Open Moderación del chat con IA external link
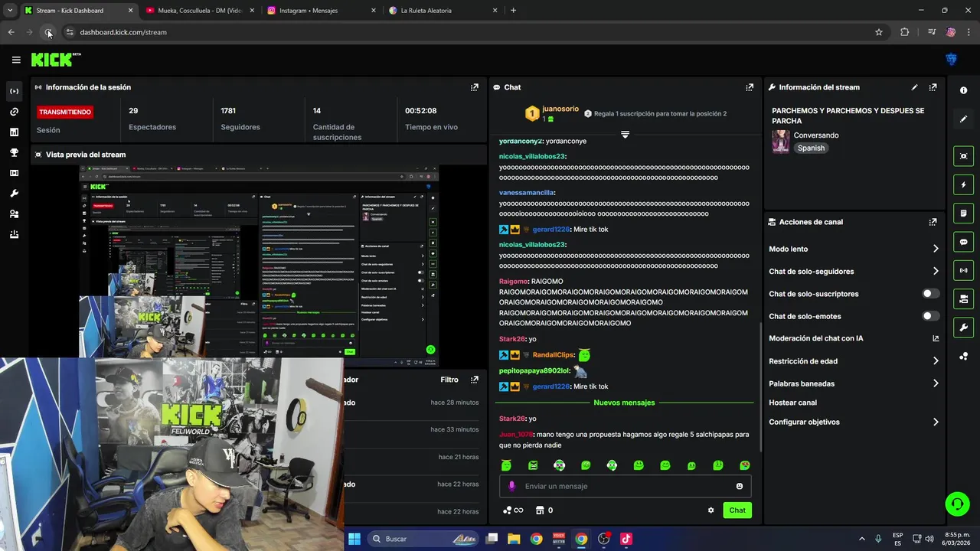980x551 pixels. [x=936, y=338]
